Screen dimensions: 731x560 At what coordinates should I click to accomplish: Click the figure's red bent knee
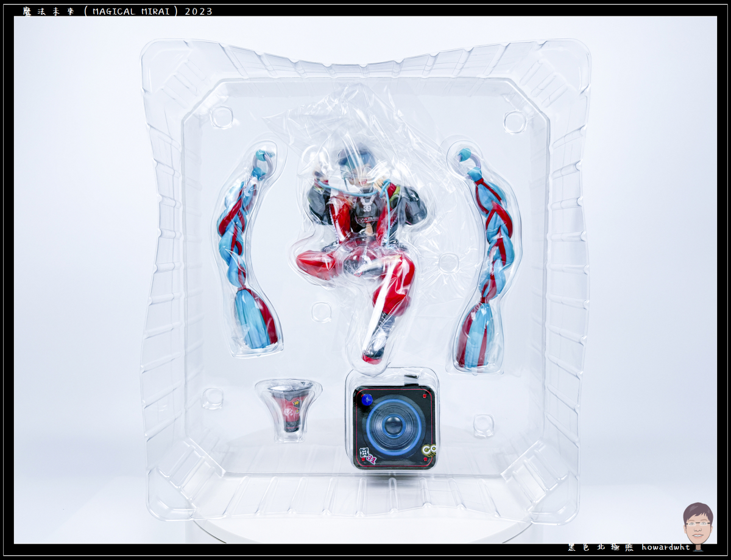click(x=317, y=263)
